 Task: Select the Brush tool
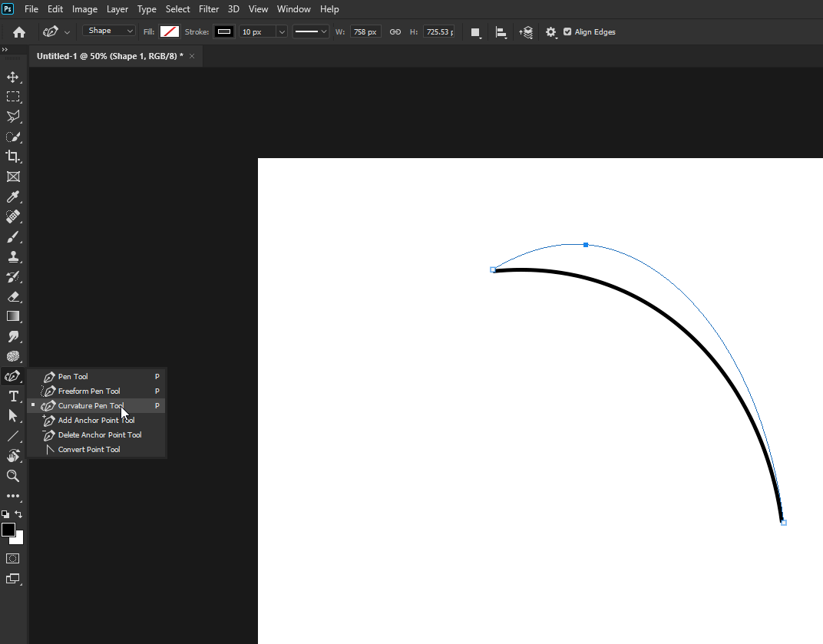(13, 237)
